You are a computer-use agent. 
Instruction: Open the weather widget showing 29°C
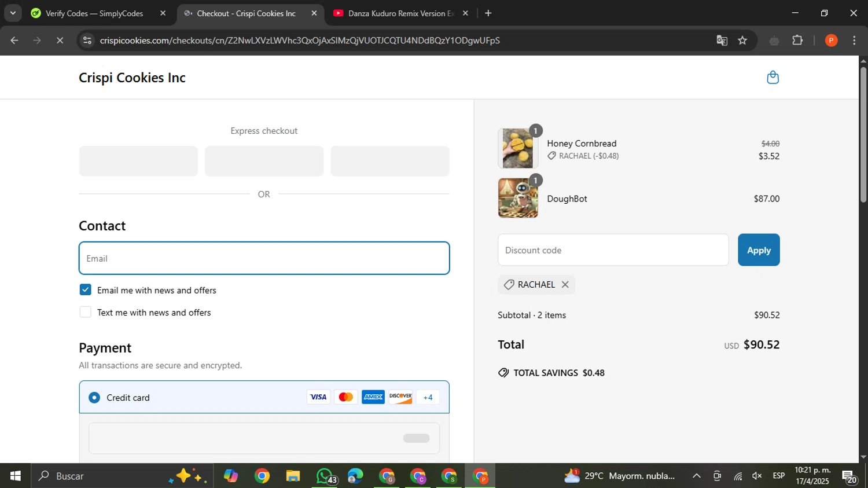coord(619,476)
